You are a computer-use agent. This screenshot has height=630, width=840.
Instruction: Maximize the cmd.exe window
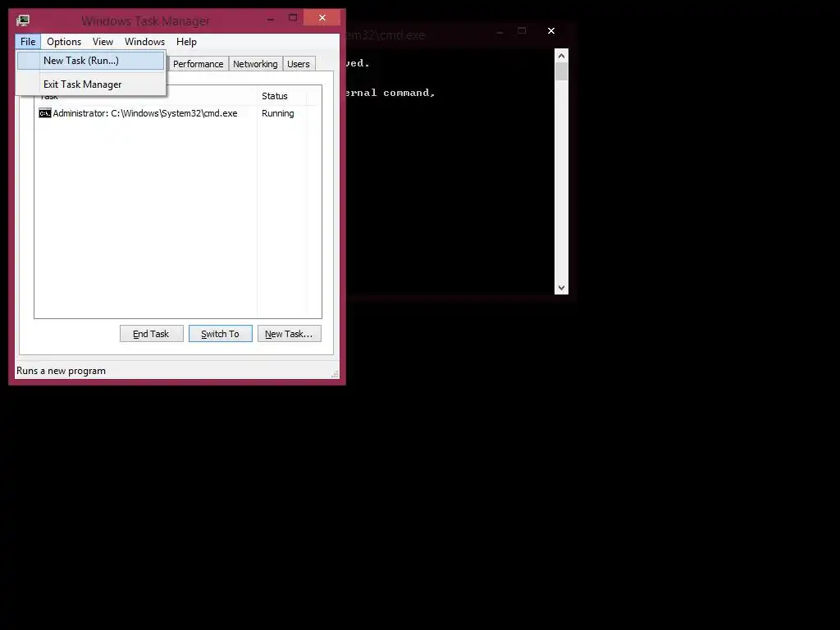[522, 31]
